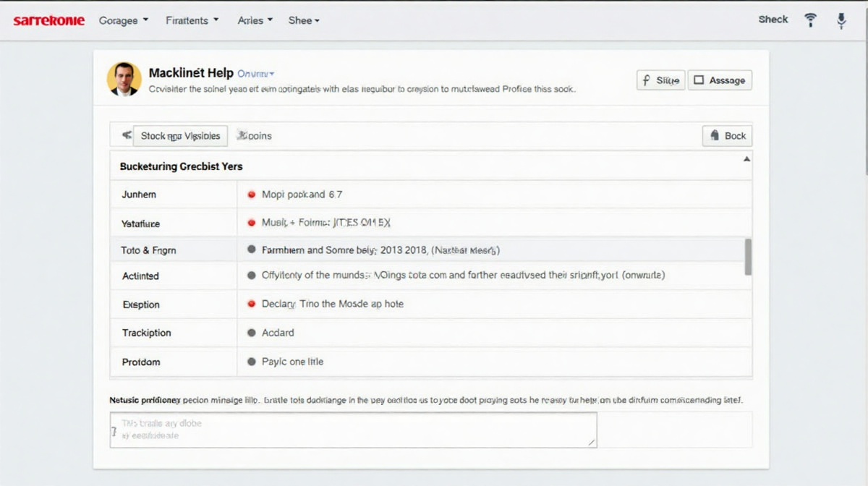This screenshot has width=868, height=486.
Task: Click the resize handle of the text area
Action: tap(592, 442)
